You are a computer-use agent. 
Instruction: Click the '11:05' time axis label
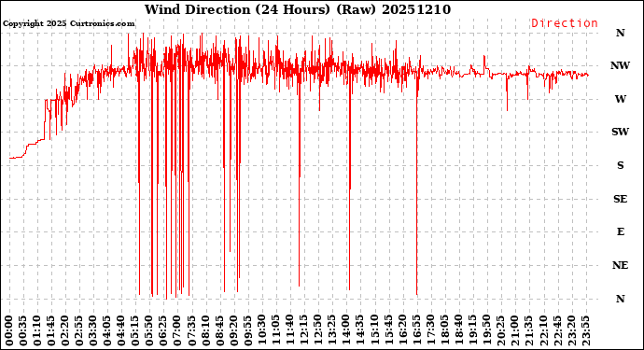[276, 330]
